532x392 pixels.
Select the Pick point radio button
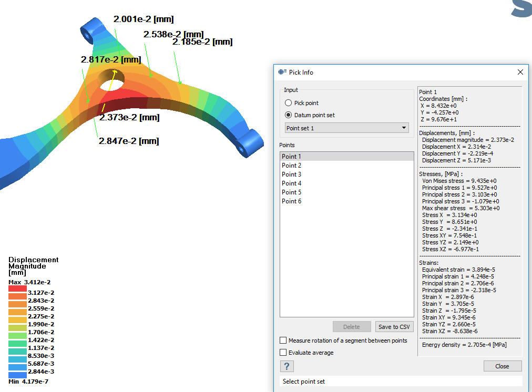tap(288, 103)
